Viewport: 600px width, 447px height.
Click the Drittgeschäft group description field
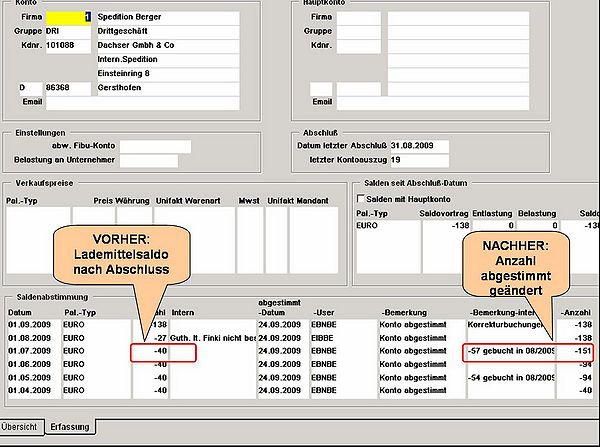click(x=168, y=31)
